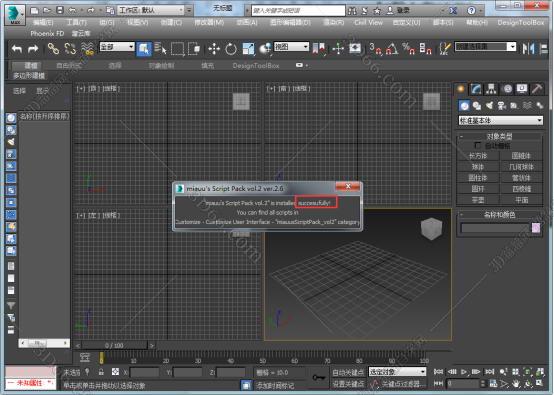
Task: Open the Phoenix FD menu
Action: (x=47, y=34)
